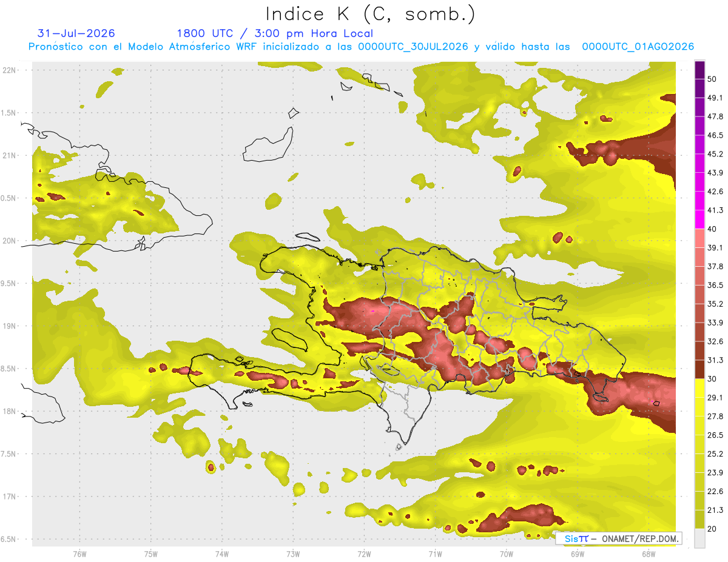
Task: Click the colorbar value '40'
Action: pyautogui.click(x=712, y=229)
